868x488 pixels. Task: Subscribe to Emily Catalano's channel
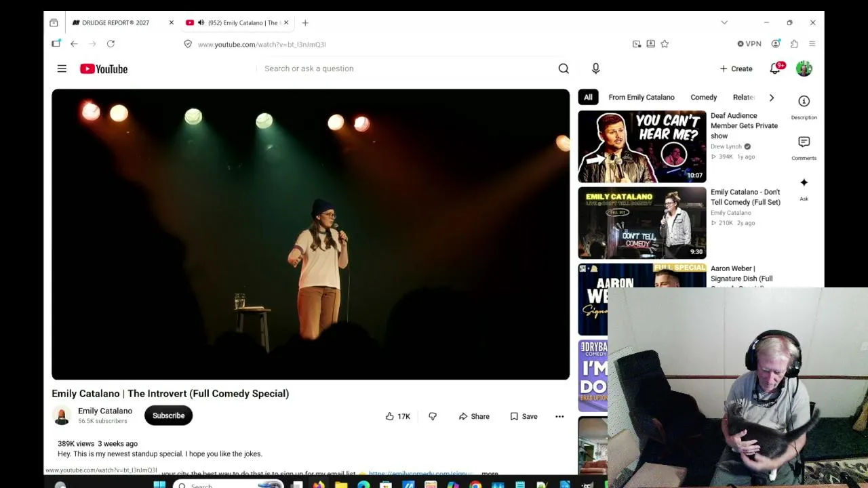tap(168, 415)
